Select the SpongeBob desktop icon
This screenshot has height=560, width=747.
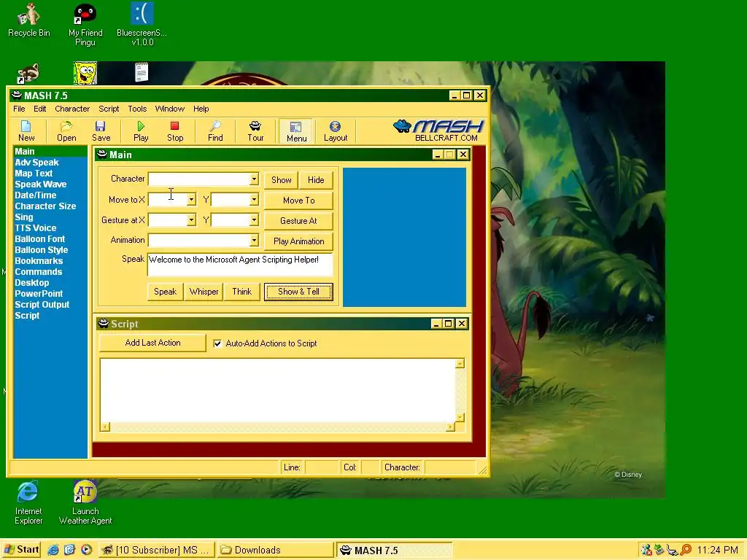pos(85,73)
